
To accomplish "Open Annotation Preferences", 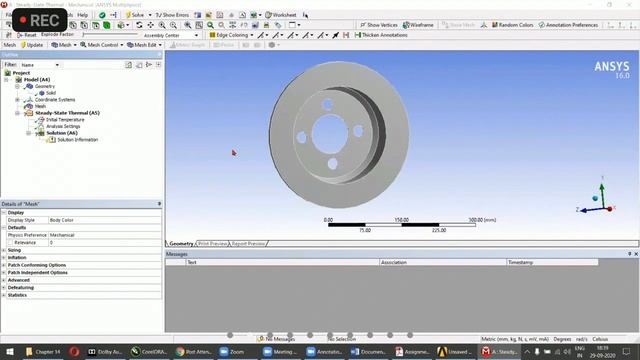I will pyautogui.click(x=568, y=25).
